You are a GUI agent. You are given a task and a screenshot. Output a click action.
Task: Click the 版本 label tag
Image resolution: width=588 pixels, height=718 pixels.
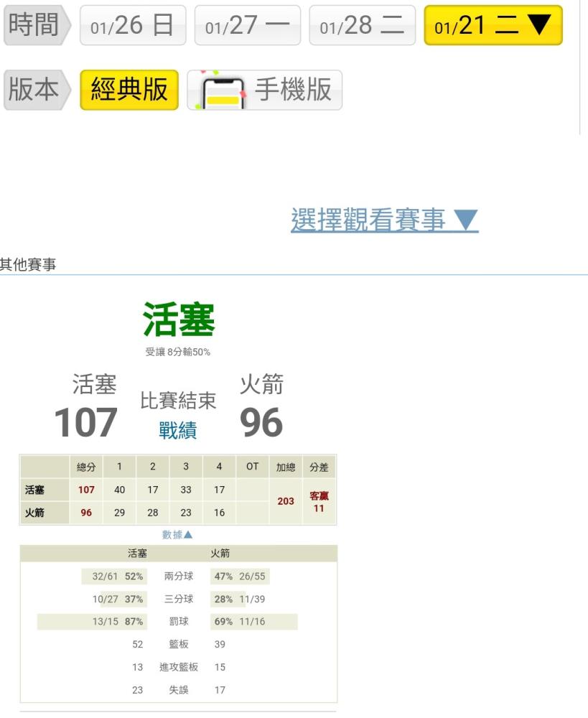click(x=37, y=90)
